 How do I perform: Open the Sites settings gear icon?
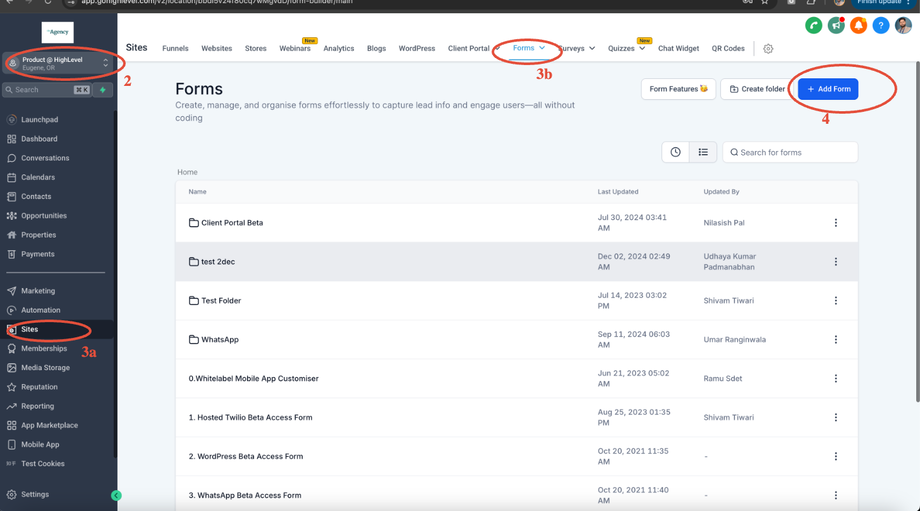(x=768, y=49)
